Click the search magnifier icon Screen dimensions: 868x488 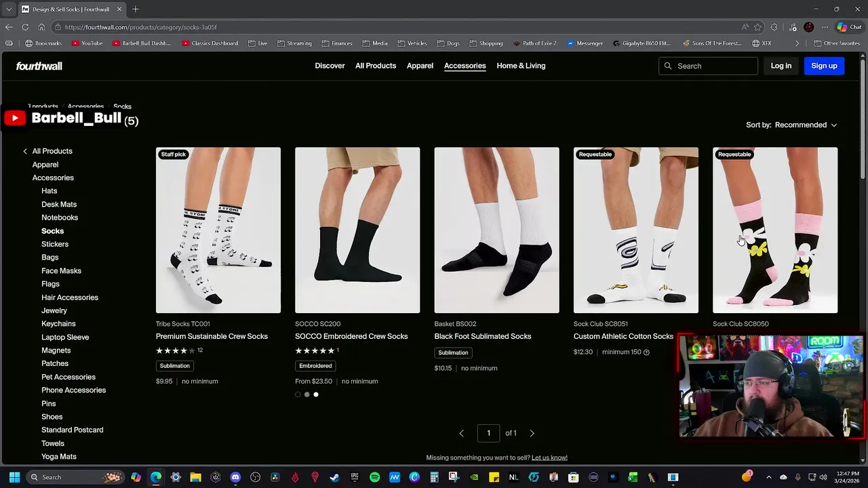(x=668, y=66)
